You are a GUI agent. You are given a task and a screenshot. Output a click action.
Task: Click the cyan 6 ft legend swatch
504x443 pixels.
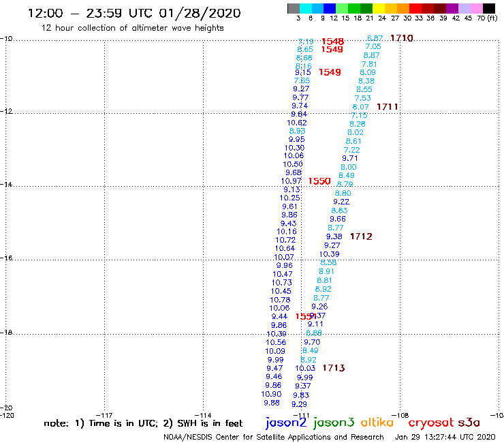[306, 8]
